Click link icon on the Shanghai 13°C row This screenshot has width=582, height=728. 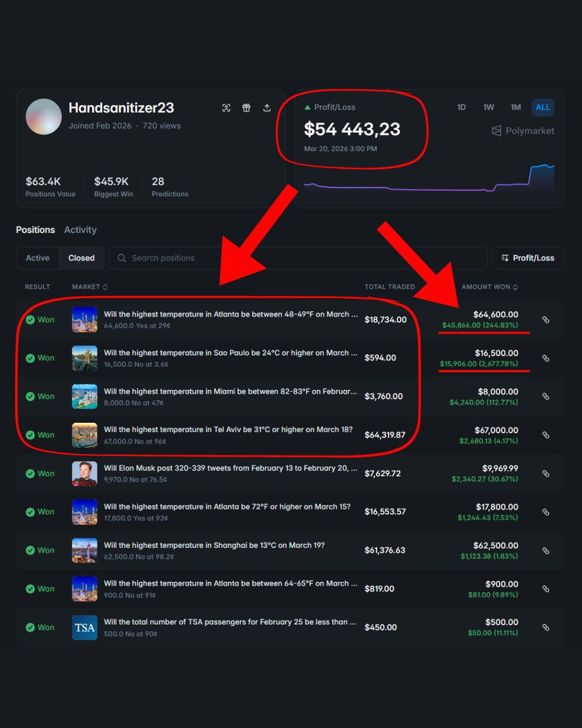pyautogui.click(x=546, y=550)
